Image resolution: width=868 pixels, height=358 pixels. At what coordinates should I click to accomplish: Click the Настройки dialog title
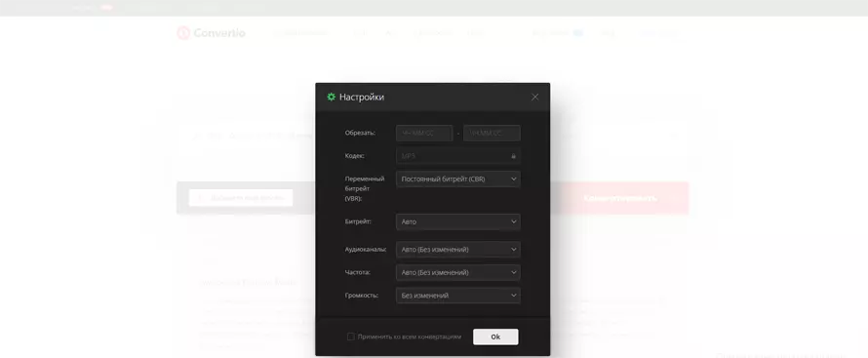point(362,97)
